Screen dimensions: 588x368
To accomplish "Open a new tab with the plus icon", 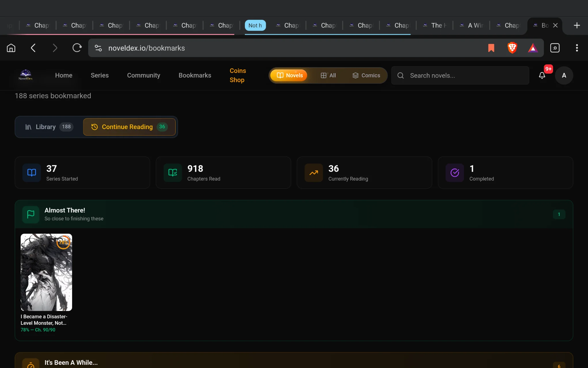I will click(x=577, y=25).
